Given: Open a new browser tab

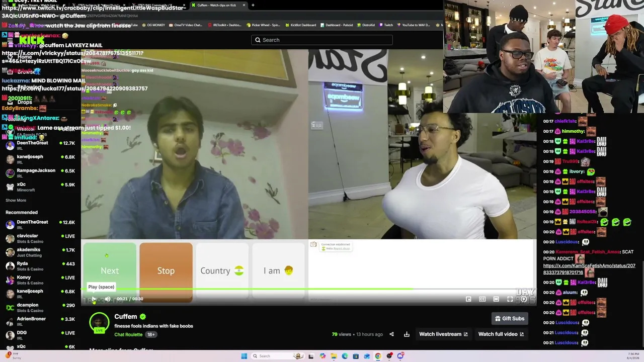Looking at the screenshot, I should click(x=253, y=5).
